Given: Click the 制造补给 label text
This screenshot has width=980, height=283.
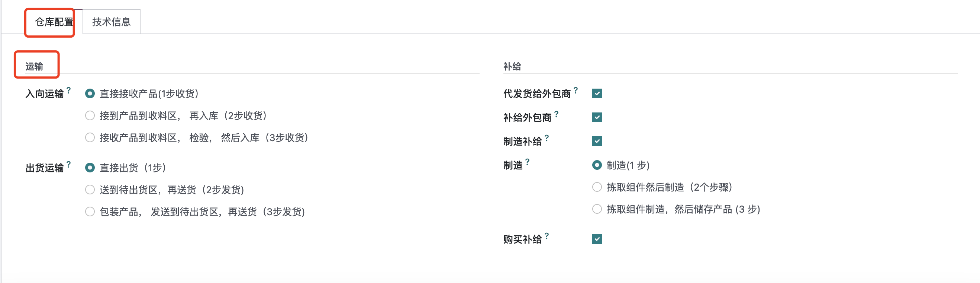Looking at the screenshot, I should pyautogui.click(x=522, y=142).
